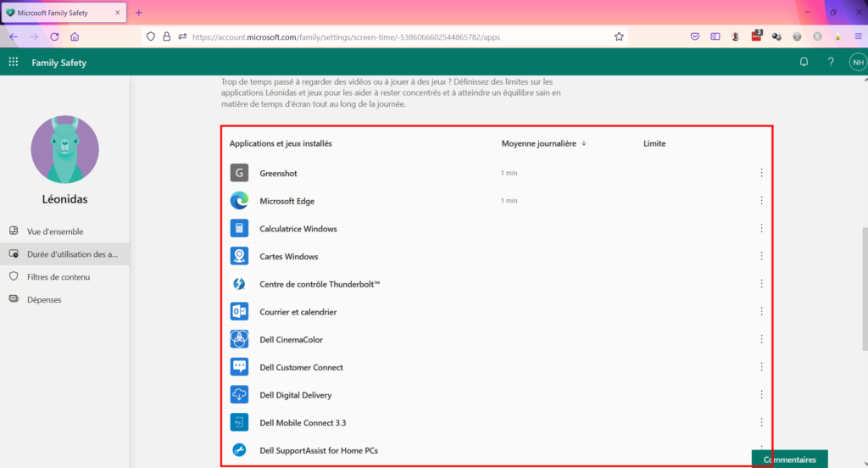This screenshot has width=868, height=468.
Task: Open more options for Microsoft Edge row
Action: [761, 200]
